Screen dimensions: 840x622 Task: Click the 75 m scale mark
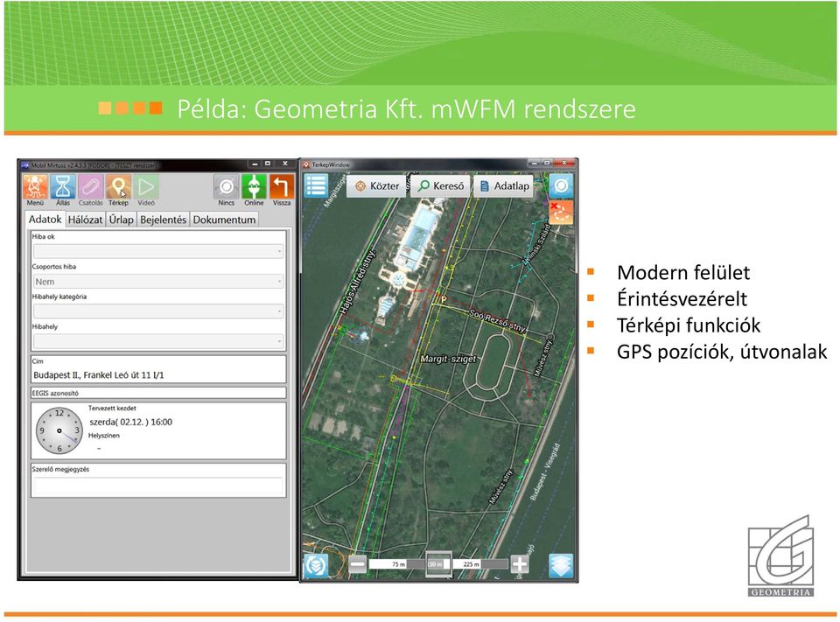tap(399, 564)
